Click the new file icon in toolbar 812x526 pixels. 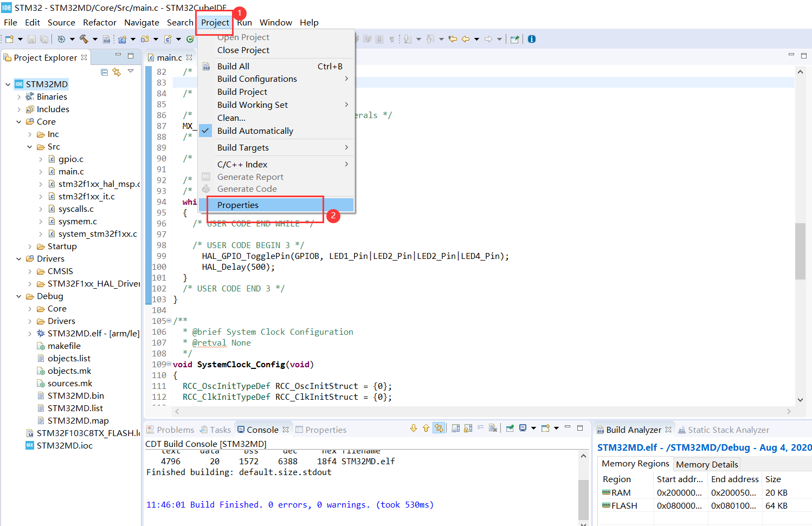(9, 39)
